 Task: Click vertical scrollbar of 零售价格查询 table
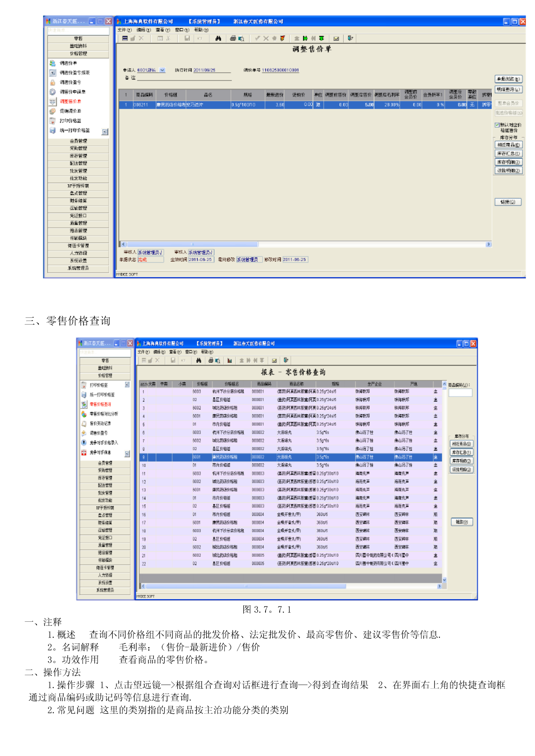pos(444,483)
